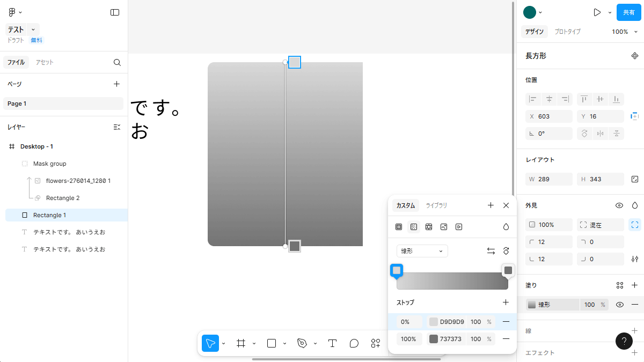Open the 線形 gradient type dropdown
Screen dimensions: 644x362
pos(422,251)
